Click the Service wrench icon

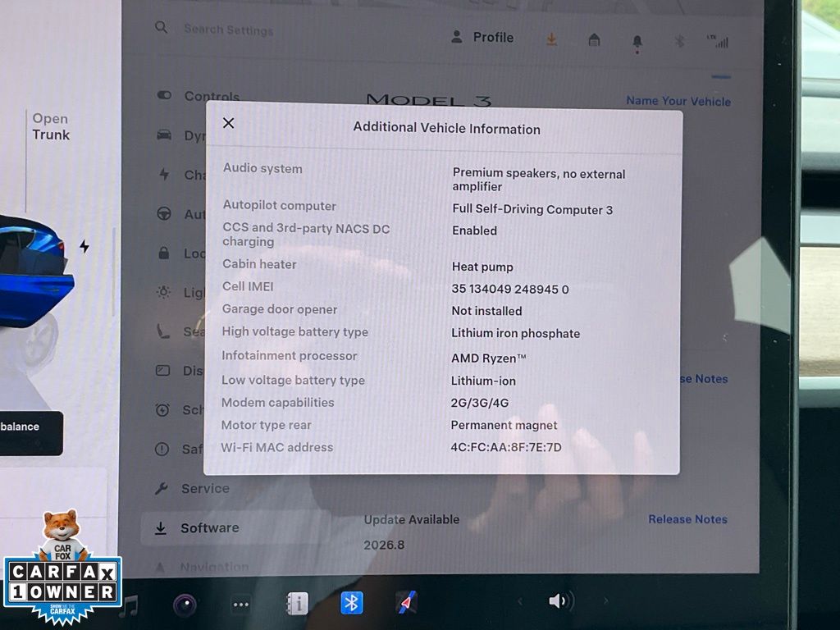point(162,489)
